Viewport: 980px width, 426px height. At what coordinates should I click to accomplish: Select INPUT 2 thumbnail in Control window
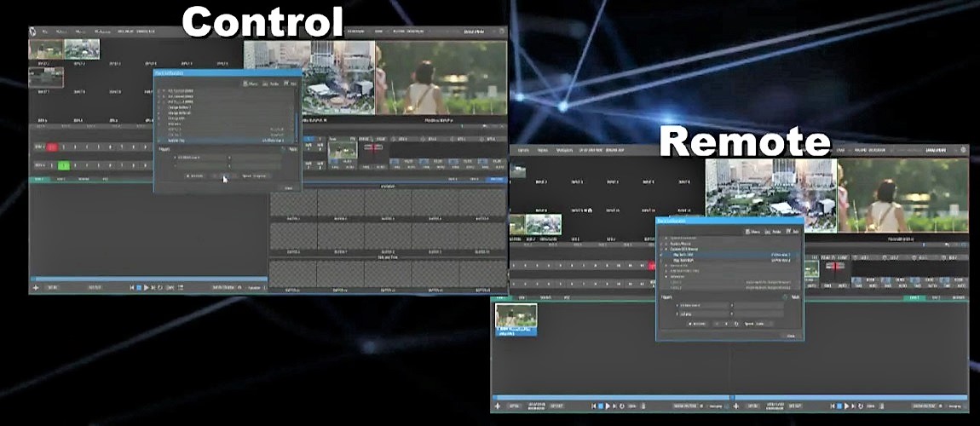(82, 49)
